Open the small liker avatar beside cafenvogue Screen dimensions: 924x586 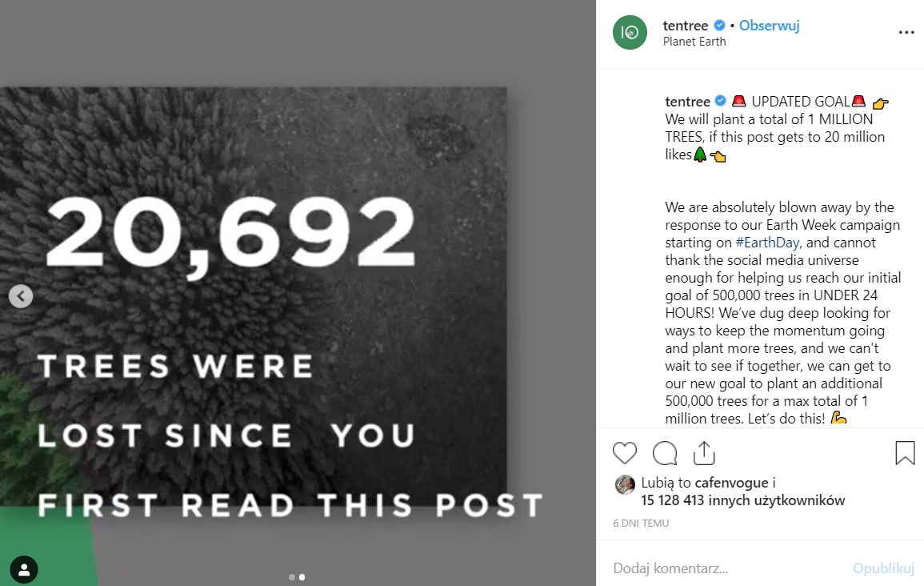pyautogui.click(x=625, y=484)
